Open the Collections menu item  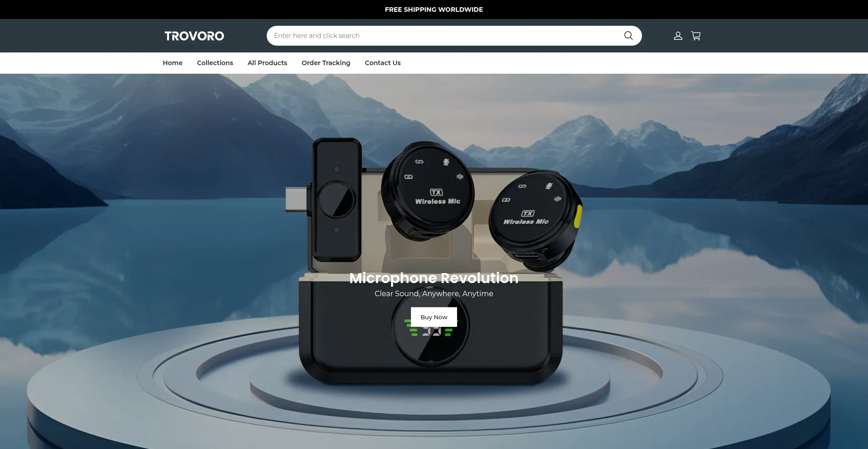click(x=215, y=63)
